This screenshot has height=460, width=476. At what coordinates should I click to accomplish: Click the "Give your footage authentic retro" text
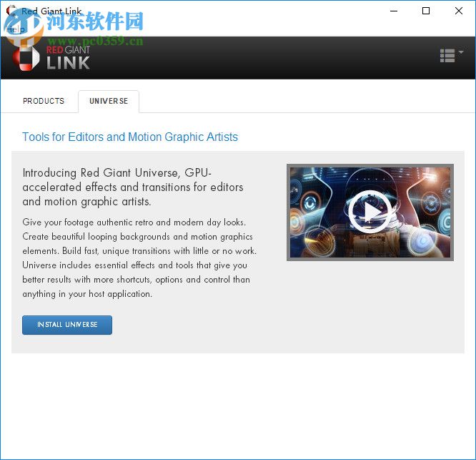139,258
